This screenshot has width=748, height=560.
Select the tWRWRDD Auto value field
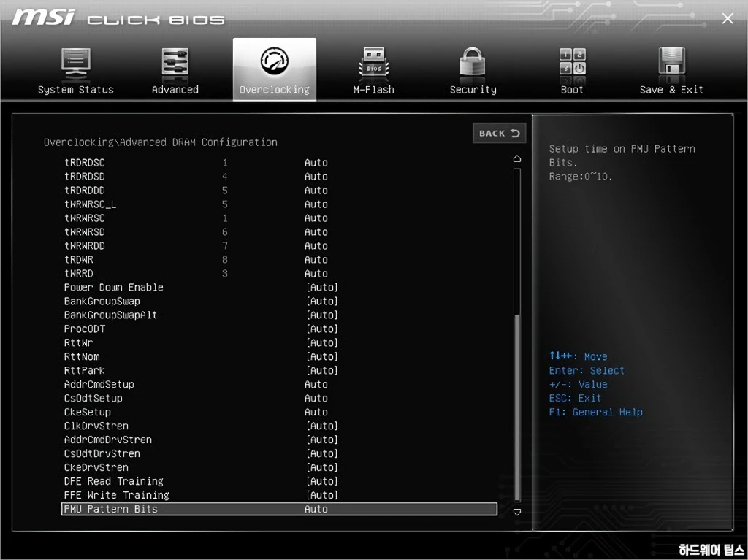316,245
